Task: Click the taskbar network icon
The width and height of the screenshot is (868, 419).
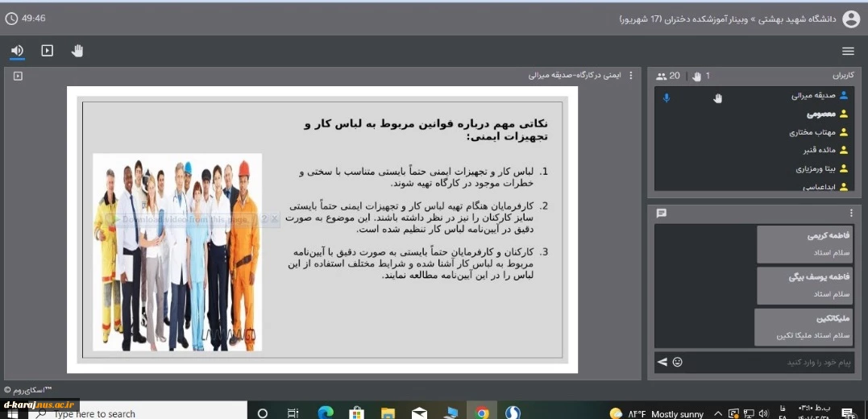Action: coord(749,413)
